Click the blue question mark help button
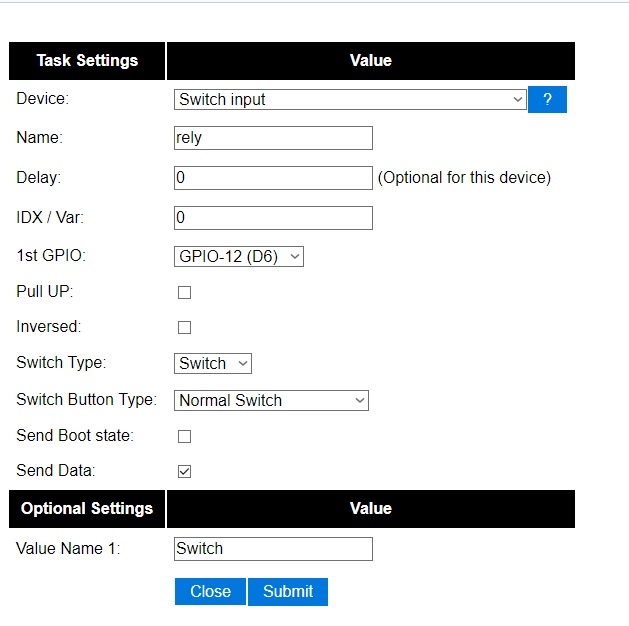 tap(547, 100)
